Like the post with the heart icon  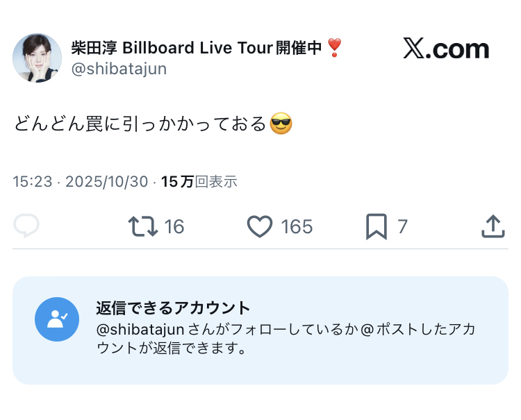[260, 226]
